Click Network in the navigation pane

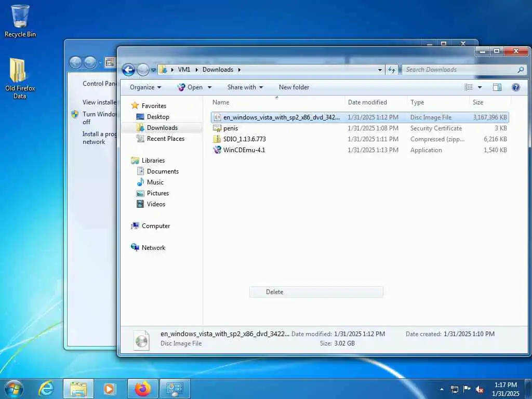click(x=153, y=248)
